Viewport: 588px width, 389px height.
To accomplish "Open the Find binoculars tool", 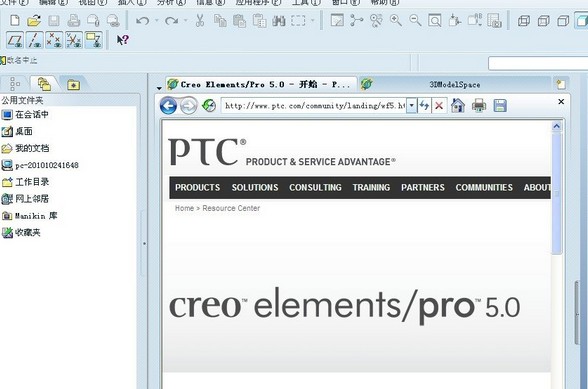I will coord(279,20).
